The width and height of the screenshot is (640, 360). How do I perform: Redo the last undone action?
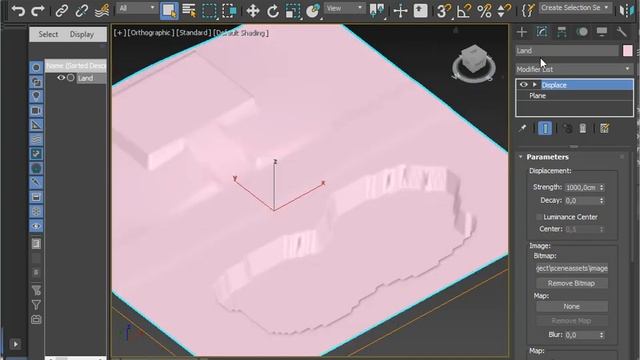pos(38,10)
